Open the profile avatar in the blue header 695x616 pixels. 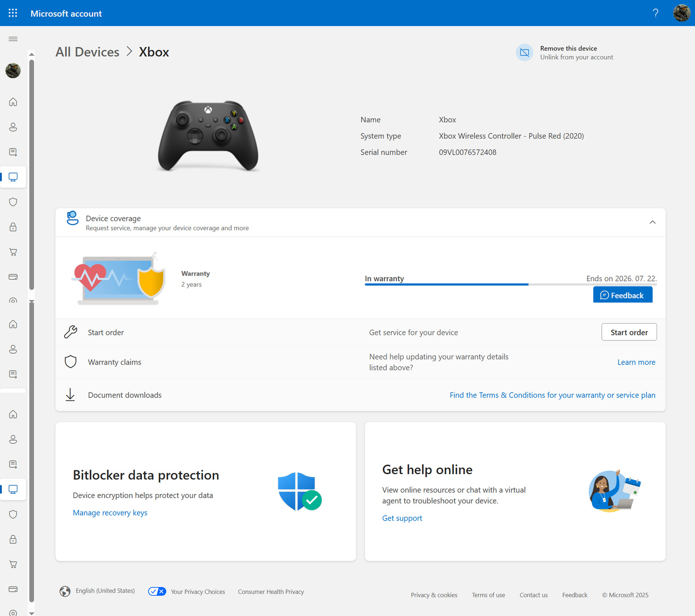pos(681,13)
